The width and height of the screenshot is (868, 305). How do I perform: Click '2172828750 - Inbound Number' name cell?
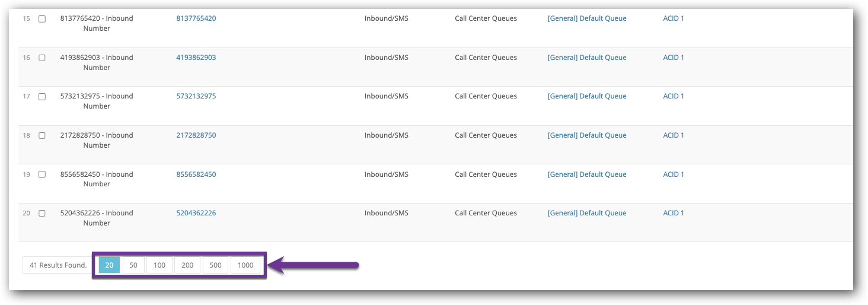click(x=97, y=140)
